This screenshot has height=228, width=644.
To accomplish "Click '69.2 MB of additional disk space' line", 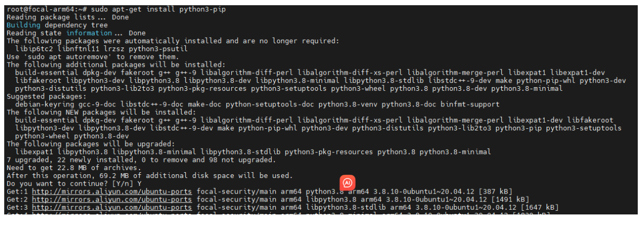I will (149, 176).
